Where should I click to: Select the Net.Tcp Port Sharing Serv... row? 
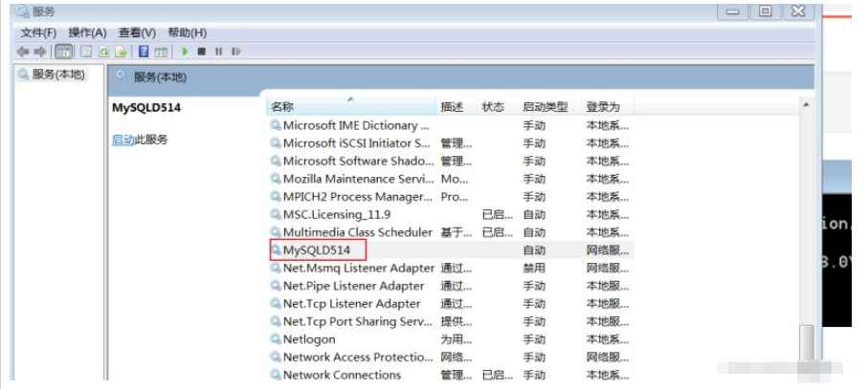[x=451, y=321]
